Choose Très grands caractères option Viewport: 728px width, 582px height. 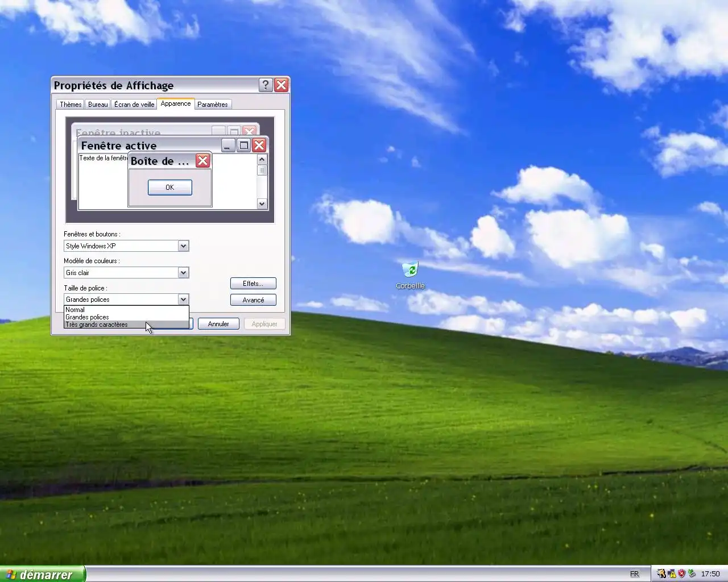[126, 325]
